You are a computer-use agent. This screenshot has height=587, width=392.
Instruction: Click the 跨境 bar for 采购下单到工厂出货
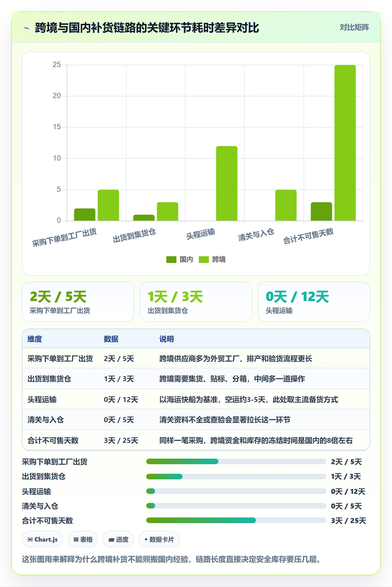[108, 205]
